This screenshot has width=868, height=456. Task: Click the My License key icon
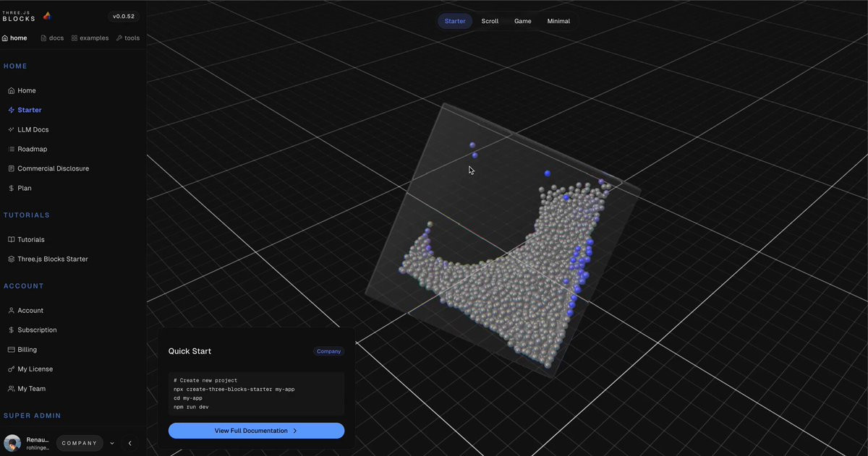point(11,369)
